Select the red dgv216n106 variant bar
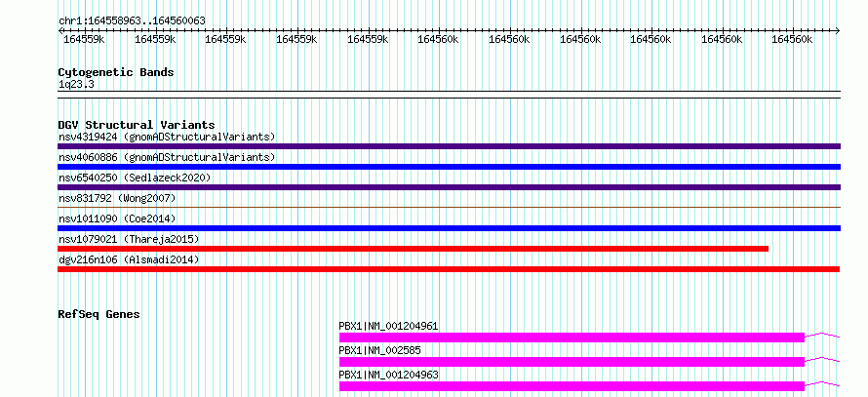 [449, 269]
